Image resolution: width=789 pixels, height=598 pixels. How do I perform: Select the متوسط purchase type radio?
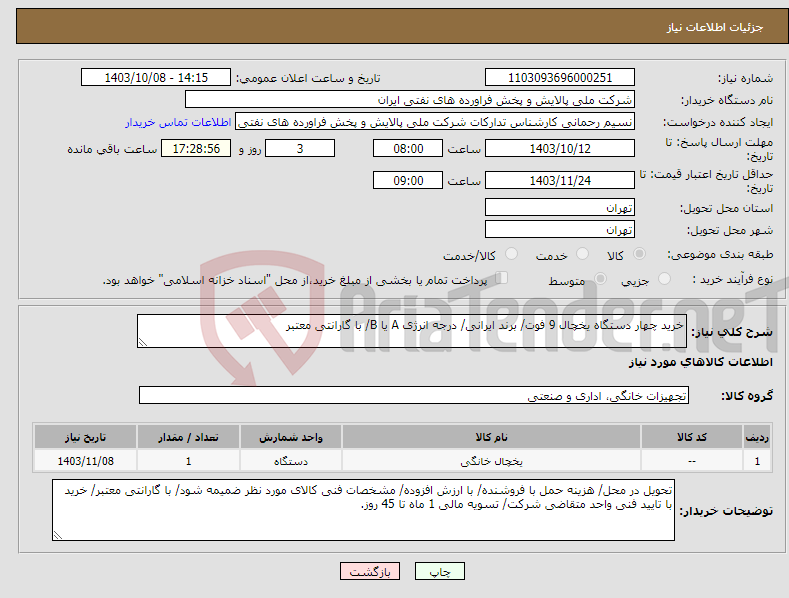pos(600,278)
